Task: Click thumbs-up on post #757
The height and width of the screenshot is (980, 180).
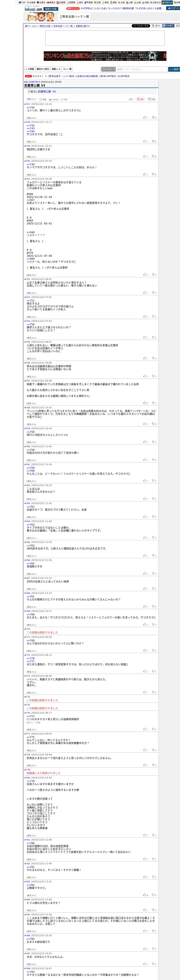Action: [145, 403]
